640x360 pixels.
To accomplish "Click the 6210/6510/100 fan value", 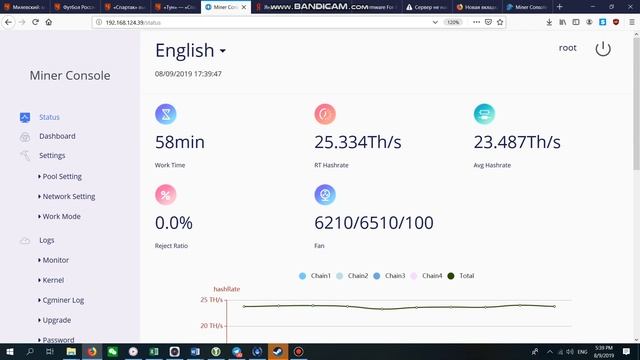I will click(374, 223).
